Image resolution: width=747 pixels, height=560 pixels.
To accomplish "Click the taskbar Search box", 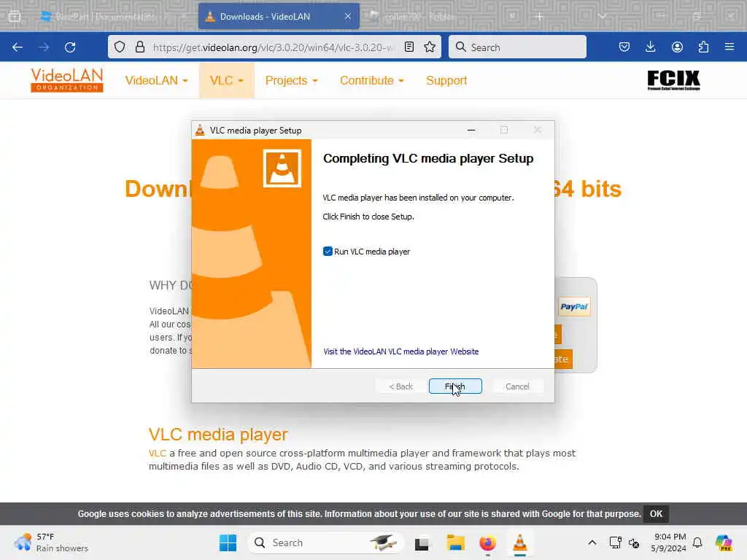I will click(x=325, y=542).
